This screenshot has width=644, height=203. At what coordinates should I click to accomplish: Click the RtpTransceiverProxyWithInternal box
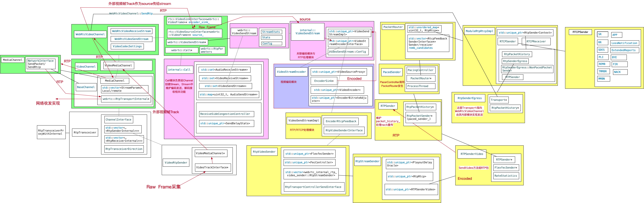51,132
